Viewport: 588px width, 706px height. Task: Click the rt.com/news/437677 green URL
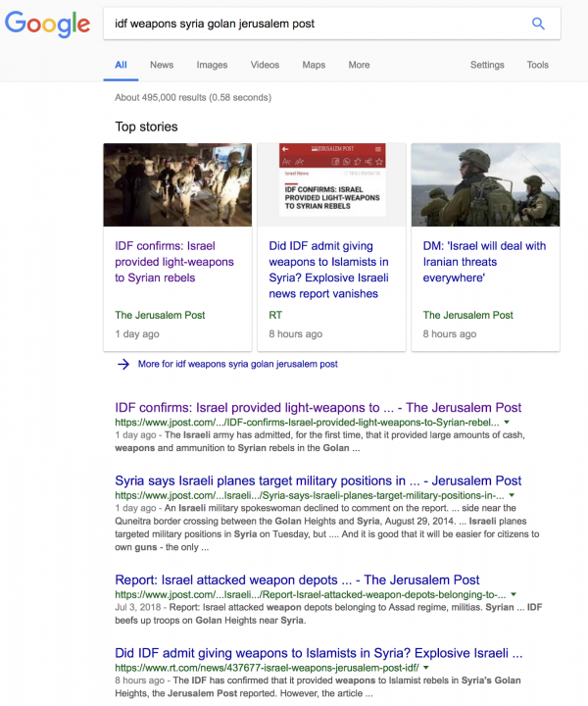click(267, 668)
